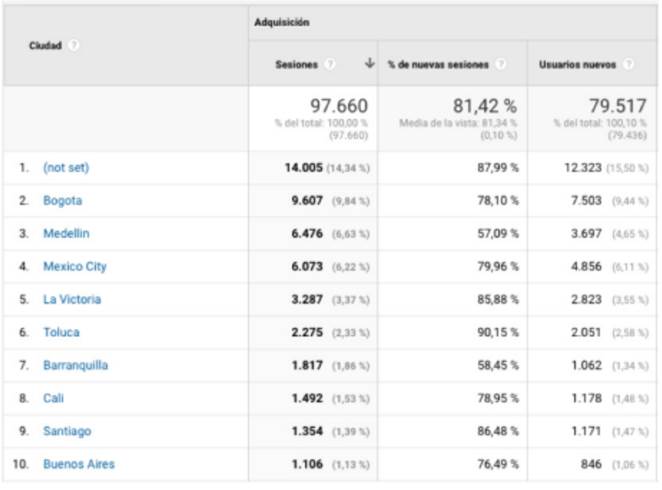This screenshot has width=662, height=490.
Task: Click the Ciudad dimension header
Action: [x=46, y=45]
